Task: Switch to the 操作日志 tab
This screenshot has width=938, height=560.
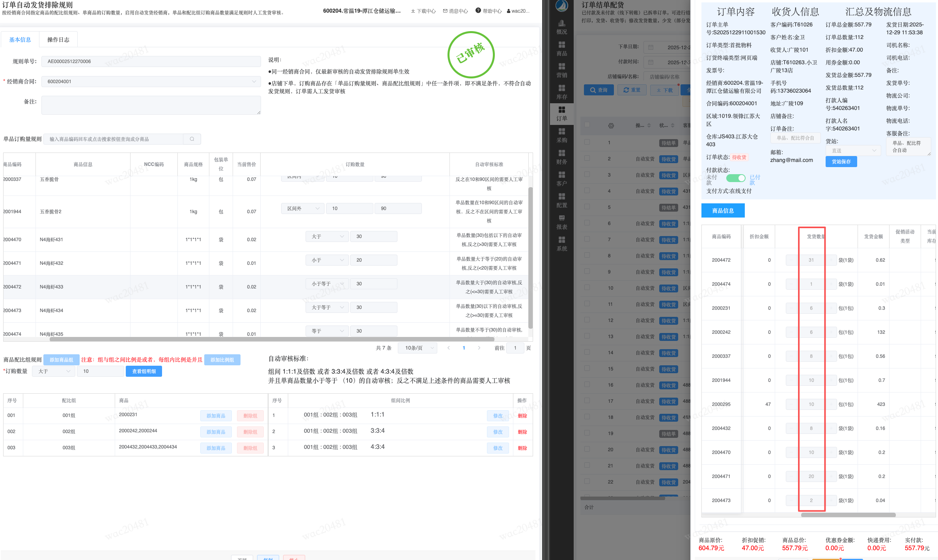Action: coord(58,40)
